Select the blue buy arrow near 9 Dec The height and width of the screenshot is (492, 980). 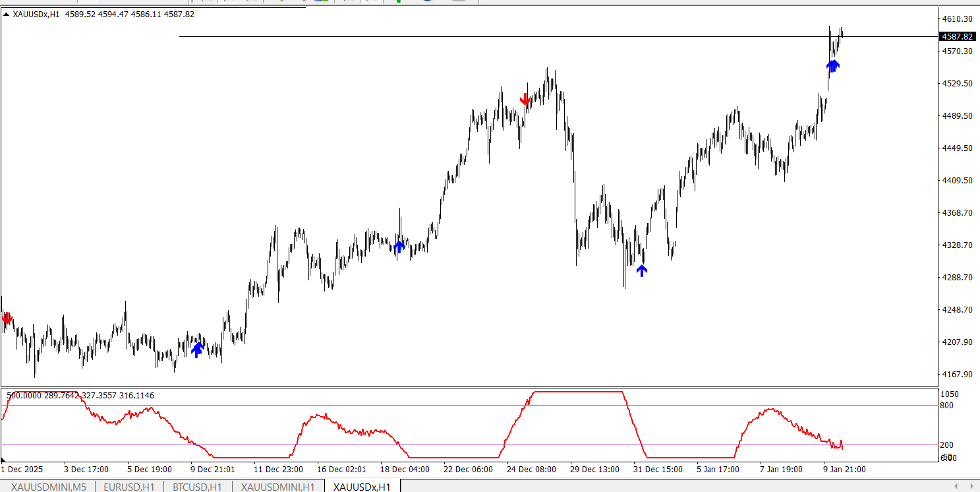coord(197,350)
